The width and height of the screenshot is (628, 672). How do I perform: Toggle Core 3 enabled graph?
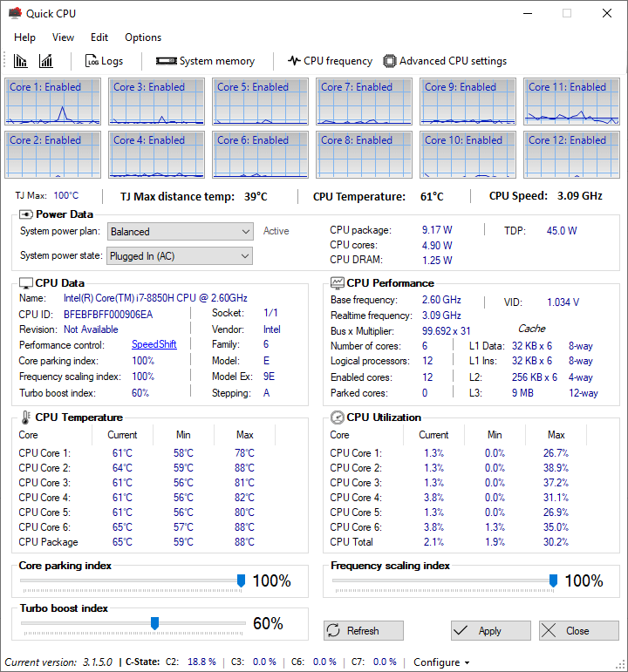(157, 102)
